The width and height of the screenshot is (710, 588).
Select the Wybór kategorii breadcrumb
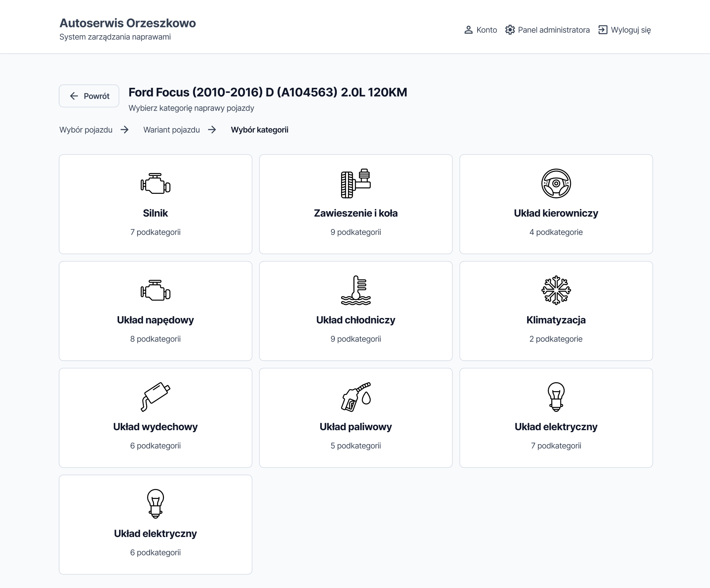click(259, 130)
